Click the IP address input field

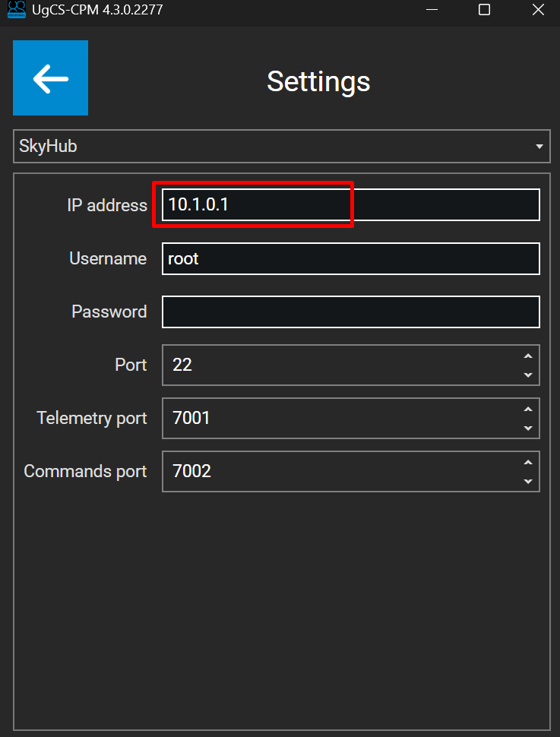350,205
